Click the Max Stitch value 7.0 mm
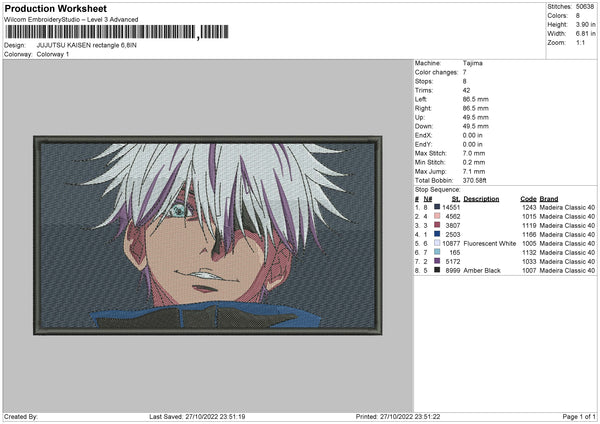 tap(474, 153)
